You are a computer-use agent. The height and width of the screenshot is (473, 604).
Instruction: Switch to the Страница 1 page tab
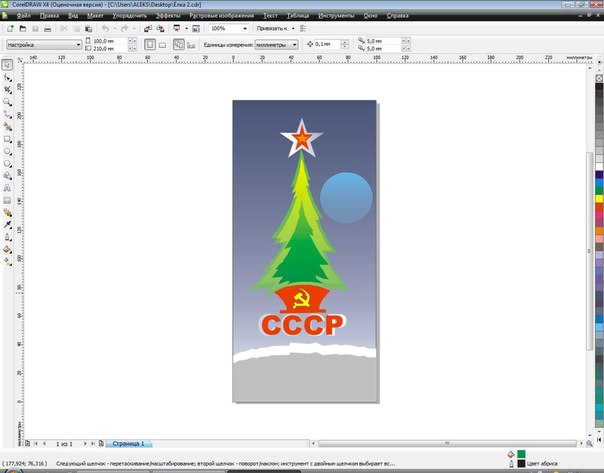point(129,444)
